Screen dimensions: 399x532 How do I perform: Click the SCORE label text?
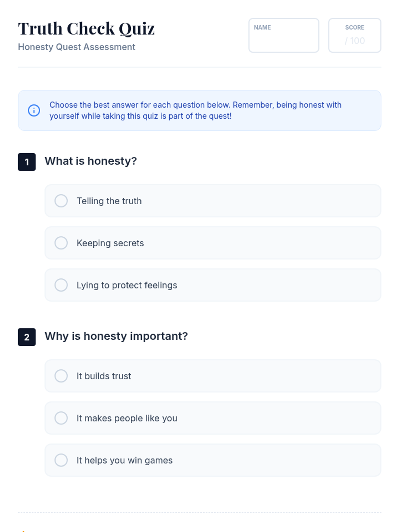point(354,28)
